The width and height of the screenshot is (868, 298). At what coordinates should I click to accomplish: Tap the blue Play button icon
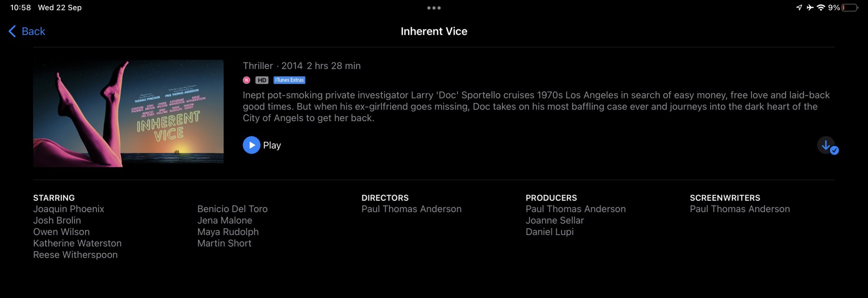tap(251, 145)
